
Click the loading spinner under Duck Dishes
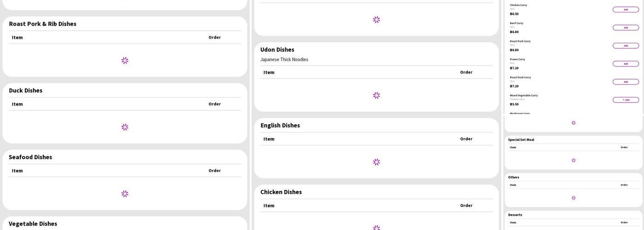(x=125, y=127)
